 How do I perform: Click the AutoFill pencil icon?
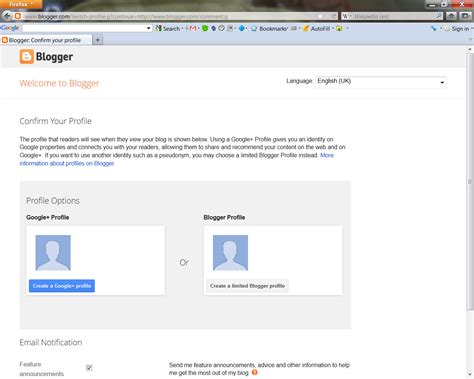pos(306,29)
